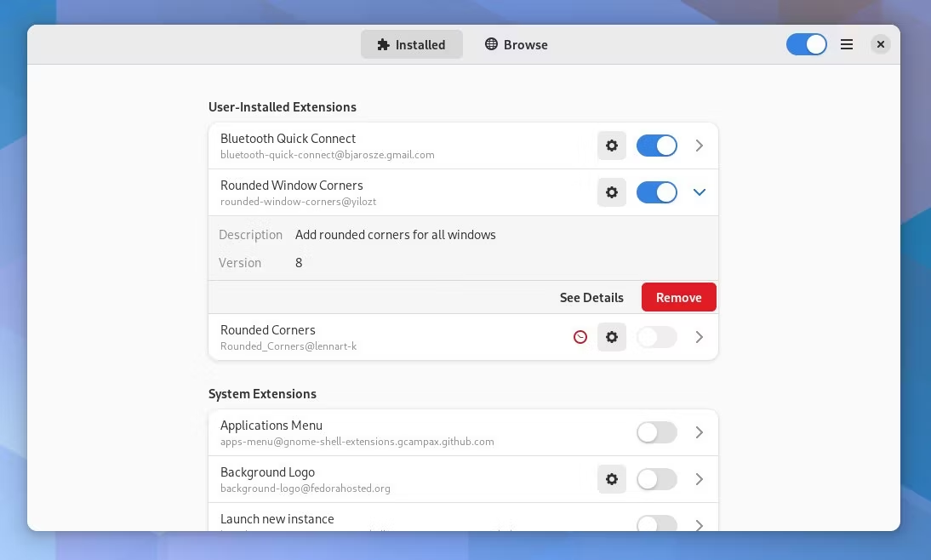This screenshot has height=560, width=931.
Task: Click bluetooth-quick-connect@bjarosze.gmail.com text
Action: [327, 155]
